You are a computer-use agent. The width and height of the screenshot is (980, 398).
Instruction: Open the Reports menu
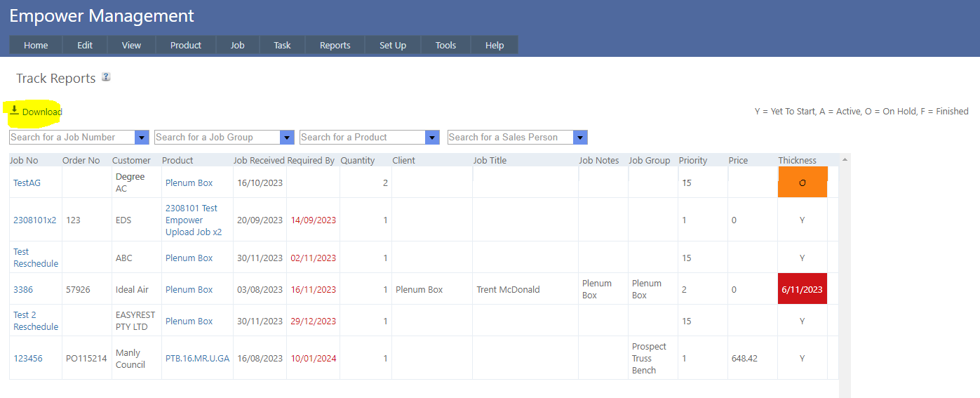tap(335, 45)
